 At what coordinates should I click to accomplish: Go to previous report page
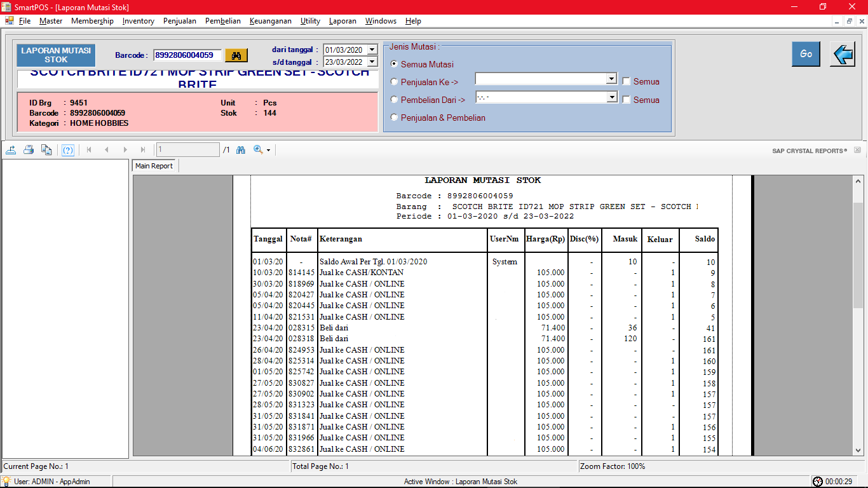107,150
